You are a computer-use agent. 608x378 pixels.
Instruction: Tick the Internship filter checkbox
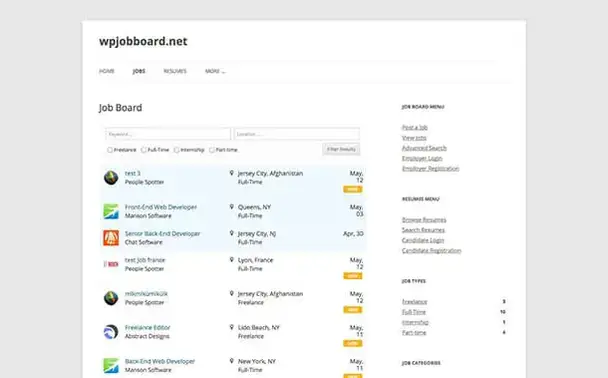click(176, 150)
